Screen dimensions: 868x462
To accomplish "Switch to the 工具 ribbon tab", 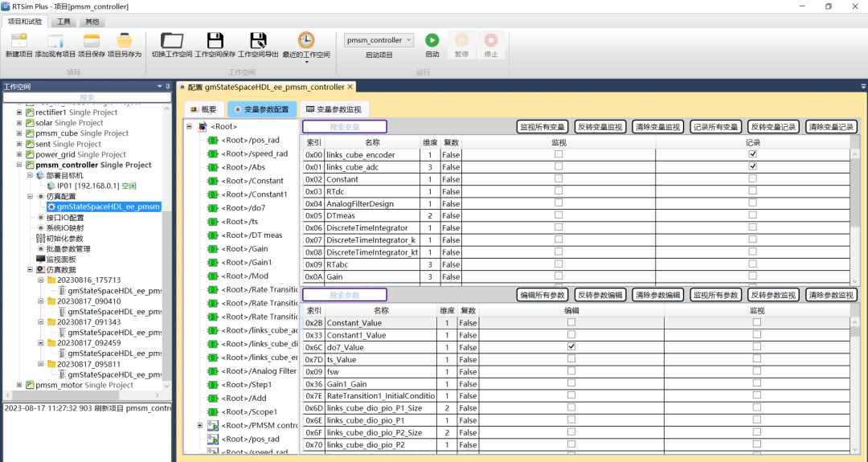I will pos(63,22).
